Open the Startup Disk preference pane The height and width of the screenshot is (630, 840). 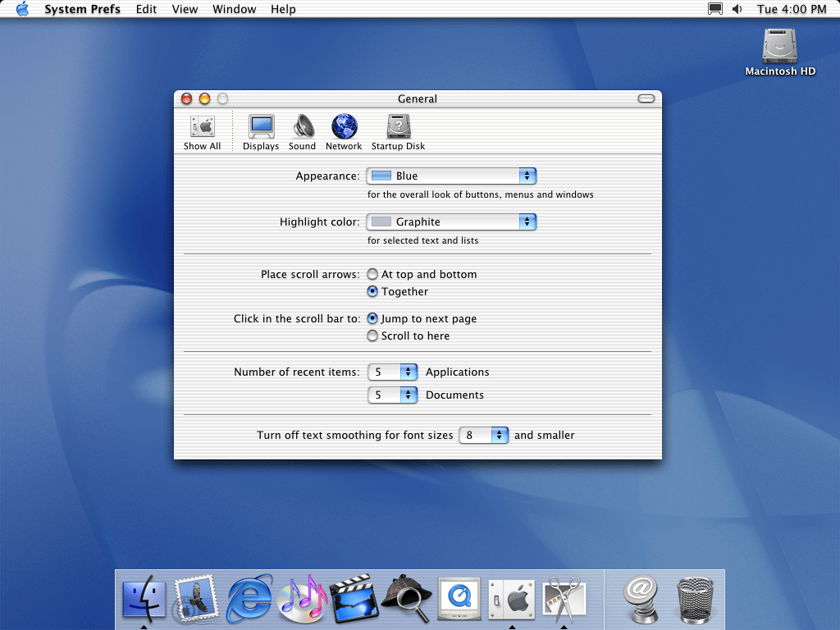pos(398,131)
